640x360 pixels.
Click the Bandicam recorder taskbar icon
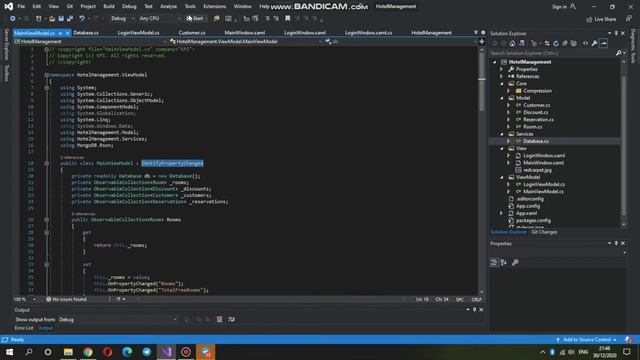(186, 352)
